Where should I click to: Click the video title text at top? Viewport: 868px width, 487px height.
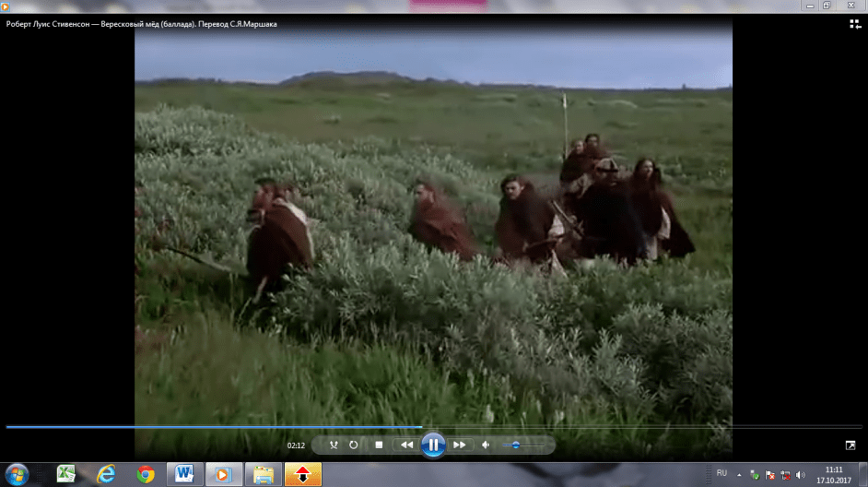click(x=141, y=24)
